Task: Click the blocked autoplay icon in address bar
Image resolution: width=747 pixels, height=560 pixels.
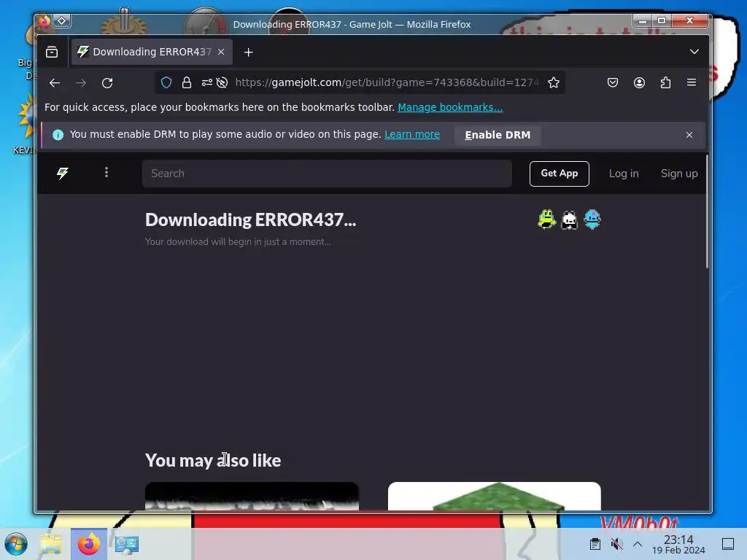Action: pos(222,83)
